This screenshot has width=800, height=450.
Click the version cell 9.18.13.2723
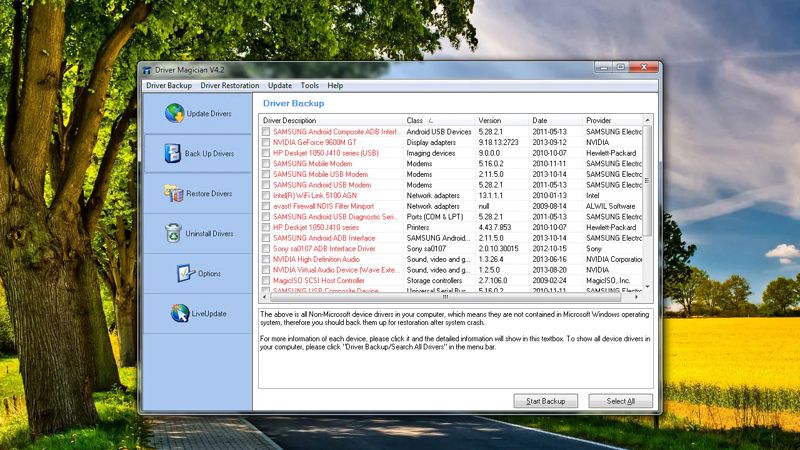498,142
